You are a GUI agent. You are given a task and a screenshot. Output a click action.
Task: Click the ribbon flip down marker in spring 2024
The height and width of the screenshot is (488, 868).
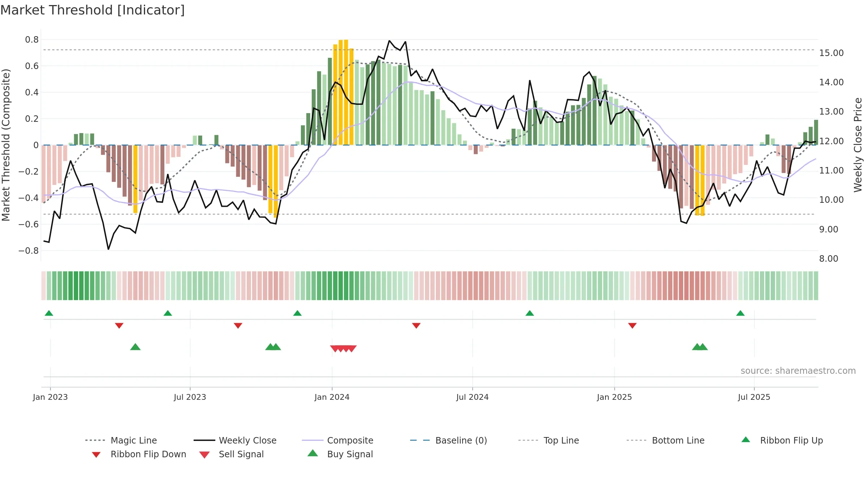(x=416, y=326)
